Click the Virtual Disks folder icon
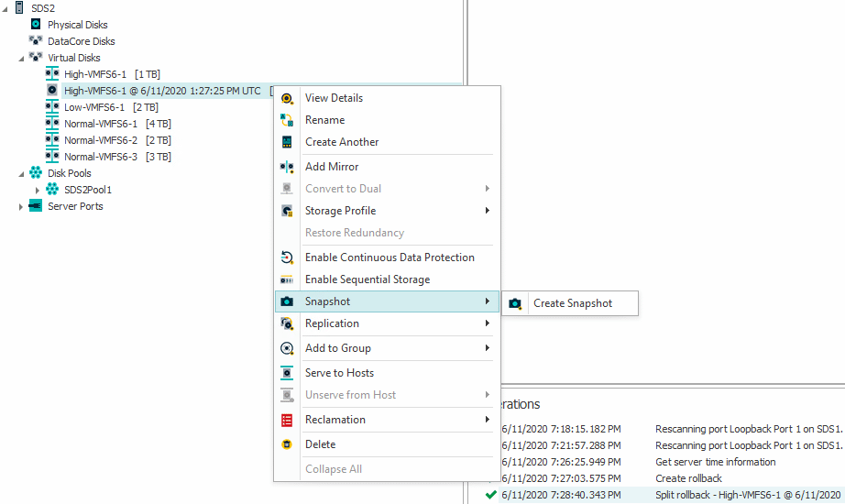 click(x=36, y=57)
